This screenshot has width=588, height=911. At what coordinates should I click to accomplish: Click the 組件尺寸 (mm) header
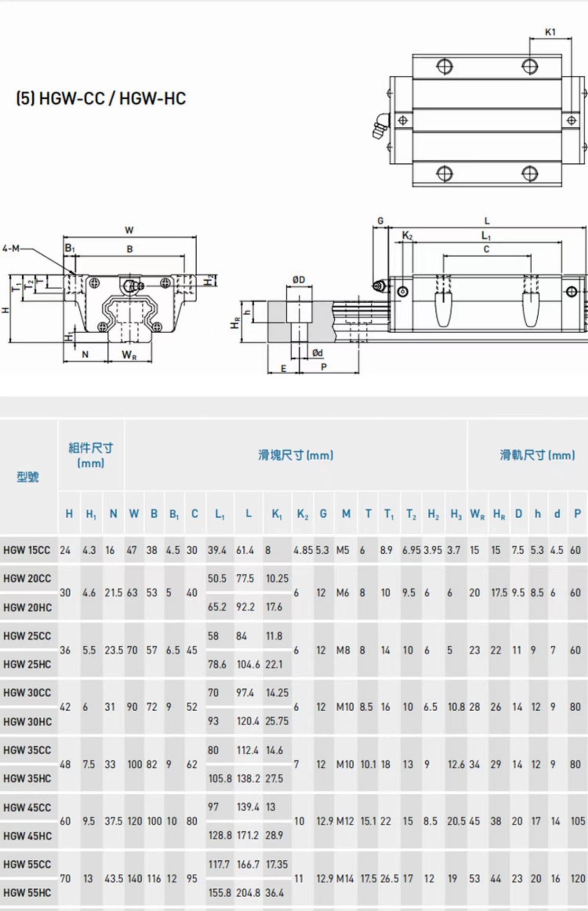point(91,455)
